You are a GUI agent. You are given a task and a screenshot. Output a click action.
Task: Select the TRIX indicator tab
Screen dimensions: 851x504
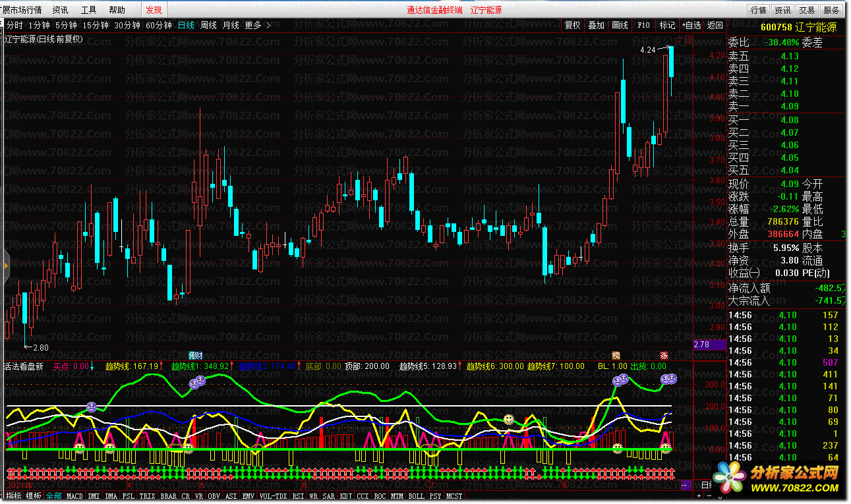coord(148,495)
